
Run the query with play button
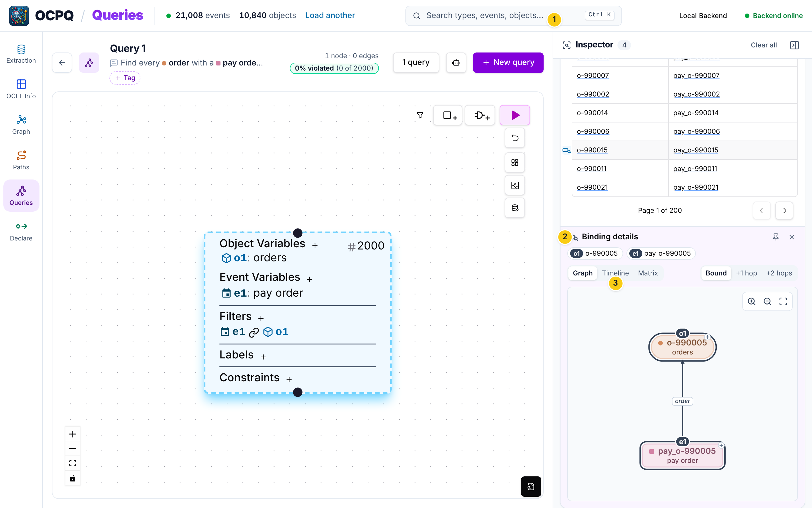[515, 115]
